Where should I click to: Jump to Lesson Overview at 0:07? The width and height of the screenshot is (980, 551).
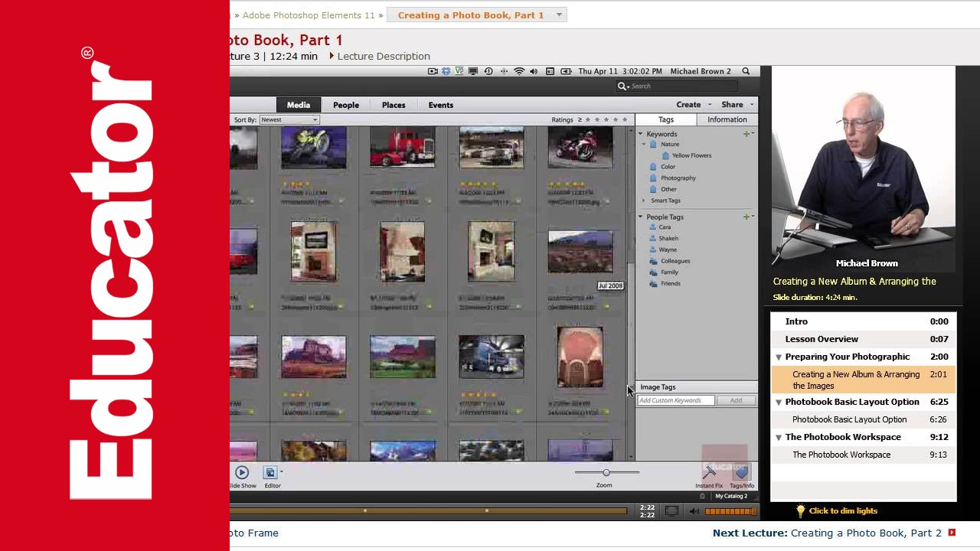pos(863,339)
